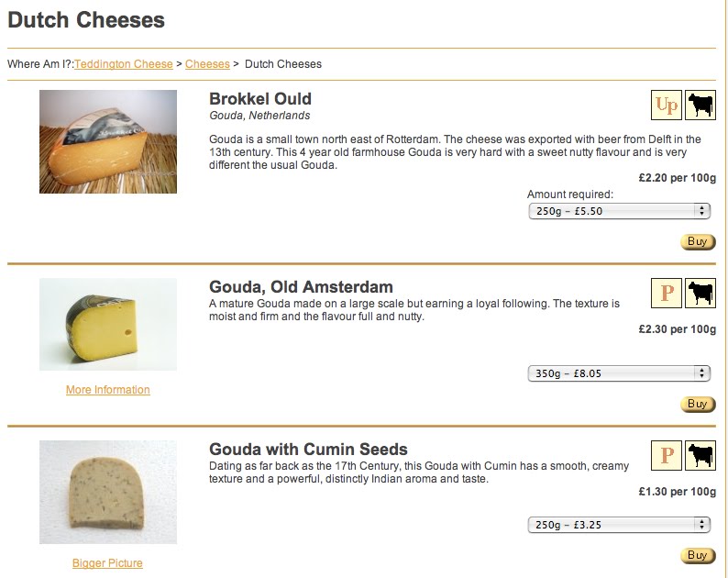Click the Gouda with Cumin Seeds photo
Screen dimensions: 728x578
click(x=108, y=493)
